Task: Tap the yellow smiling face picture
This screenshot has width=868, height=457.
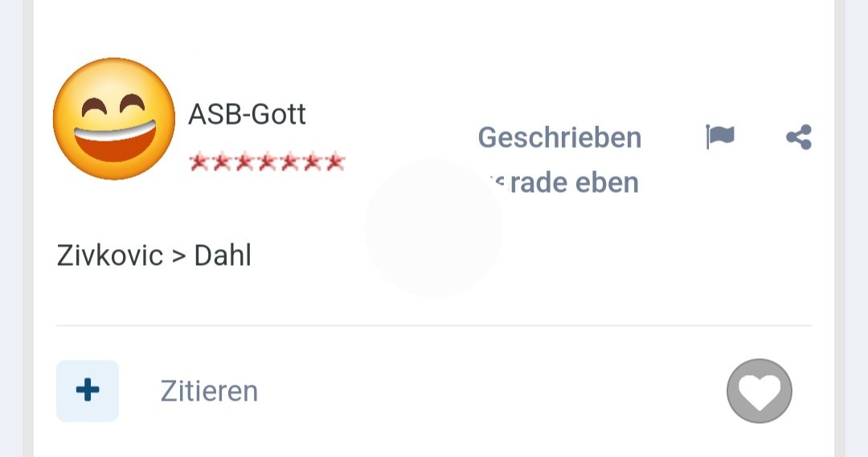Action: [114, 118]
